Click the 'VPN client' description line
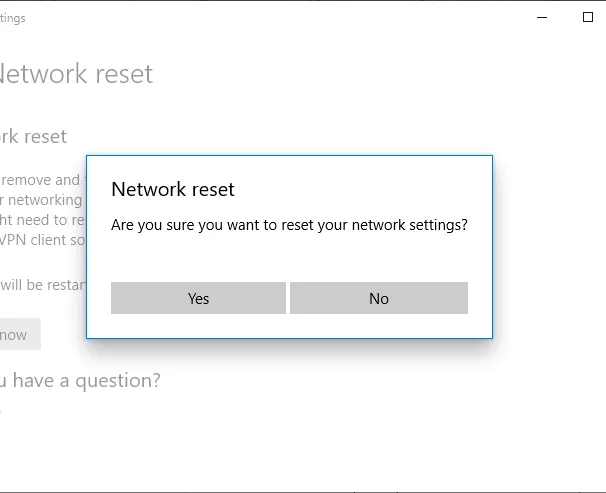606x493 pixels. (x=42, y=240)
